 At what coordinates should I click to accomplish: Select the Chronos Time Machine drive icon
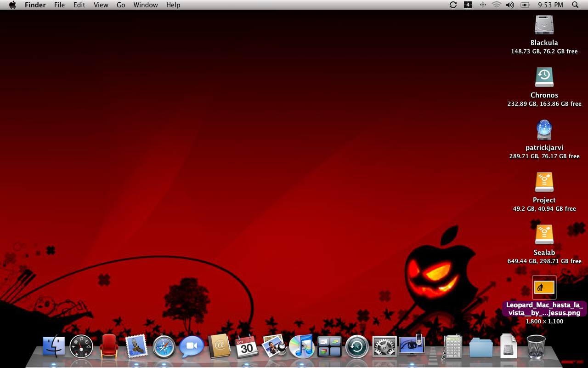click(x=544, y=77)
